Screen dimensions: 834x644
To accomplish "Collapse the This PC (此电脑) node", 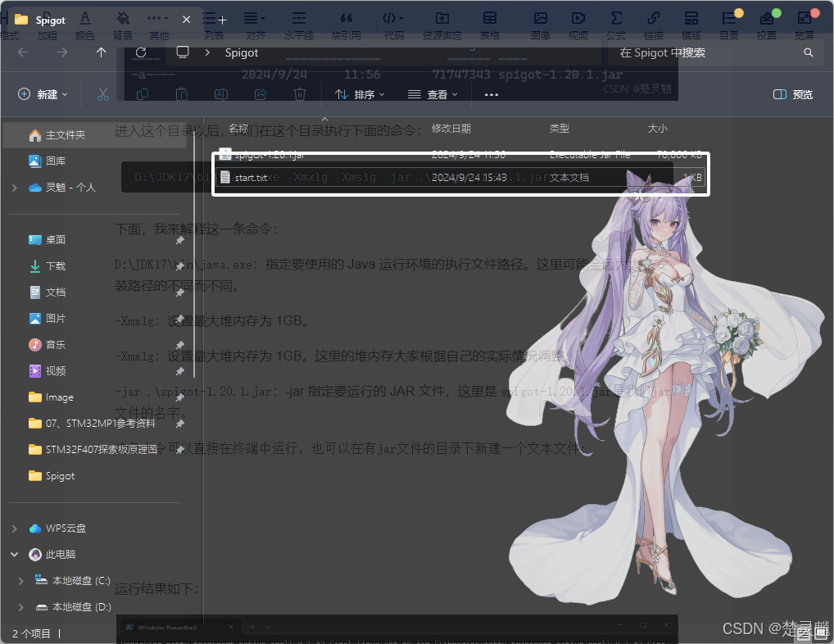I will click(x=15, y=555).
